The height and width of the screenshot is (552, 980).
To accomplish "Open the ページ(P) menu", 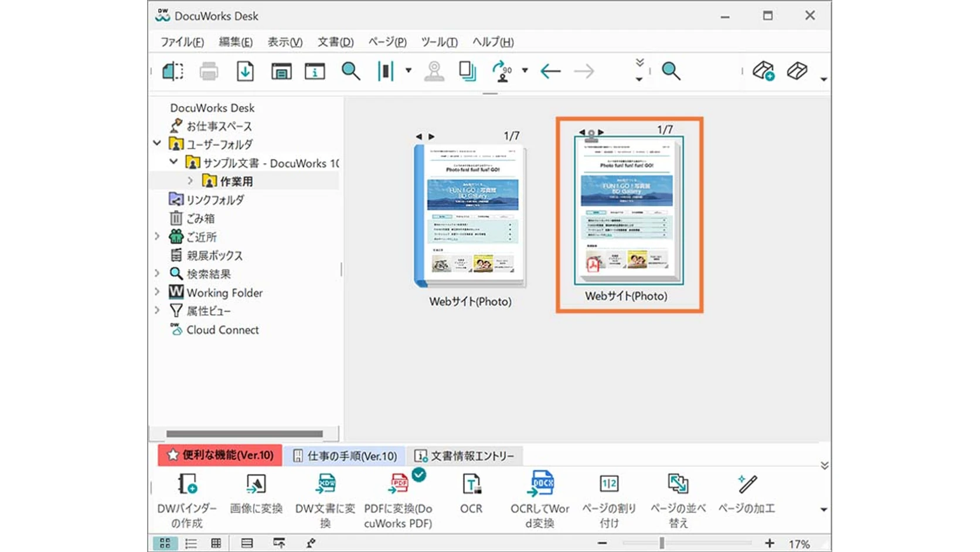I will tap(387, 42).
